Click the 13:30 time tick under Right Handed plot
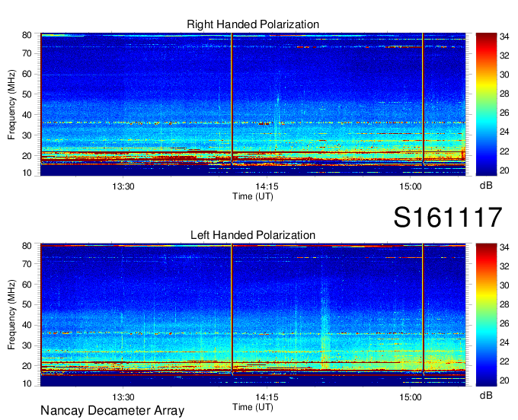 [x=123, y=186]
